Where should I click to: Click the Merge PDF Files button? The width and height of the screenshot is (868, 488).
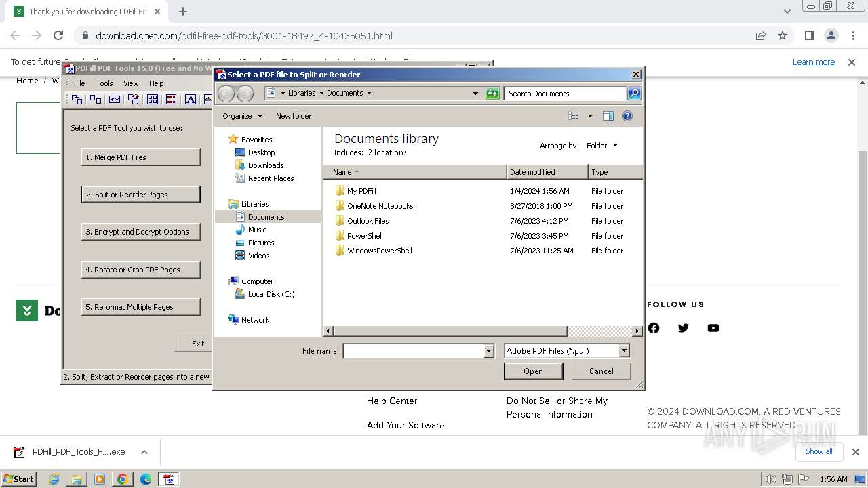click(x=141, y=157)
